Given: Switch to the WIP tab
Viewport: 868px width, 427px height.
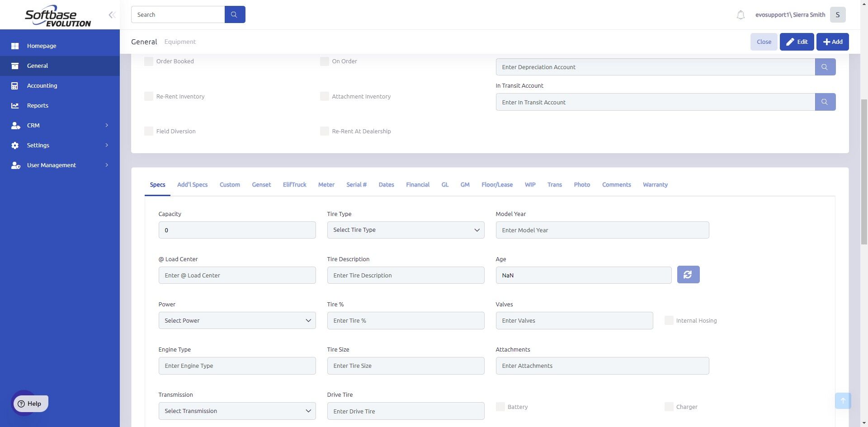Looking at the screenshot, I should (530, 184).
